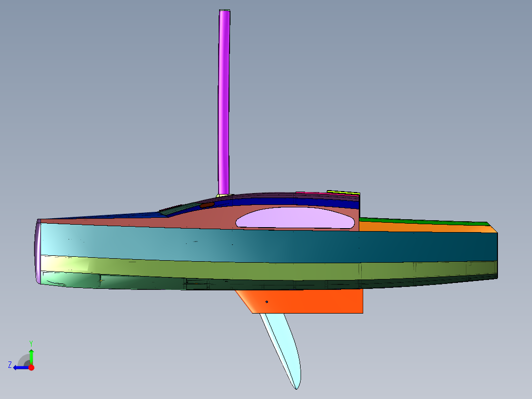Select the dark green foredeck hatch

[x=180, y=209]
